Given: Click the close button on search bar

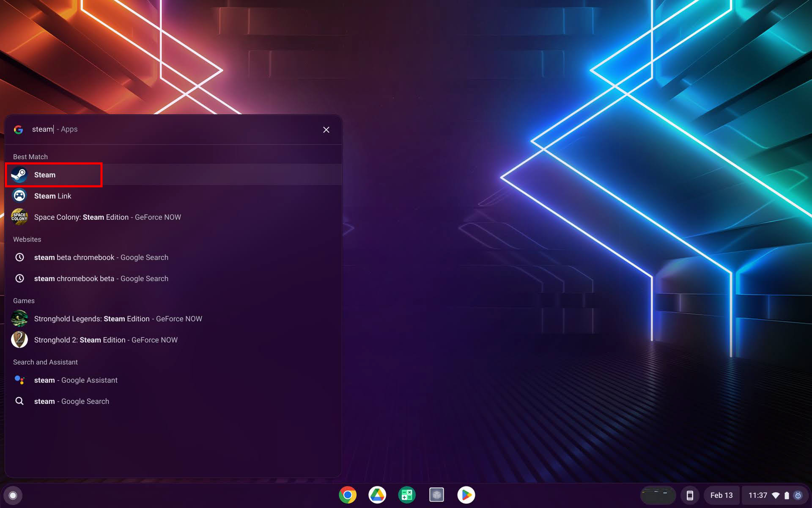Looking at the screenshot, I should (326, 130).
